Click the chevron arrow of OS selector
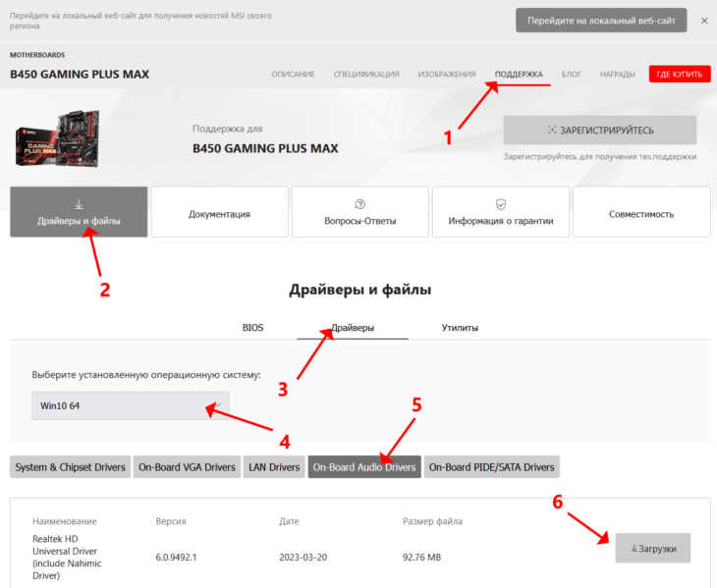Image resolution: width=717 pixels, height=588 pixels. click(x=218, y=405)
